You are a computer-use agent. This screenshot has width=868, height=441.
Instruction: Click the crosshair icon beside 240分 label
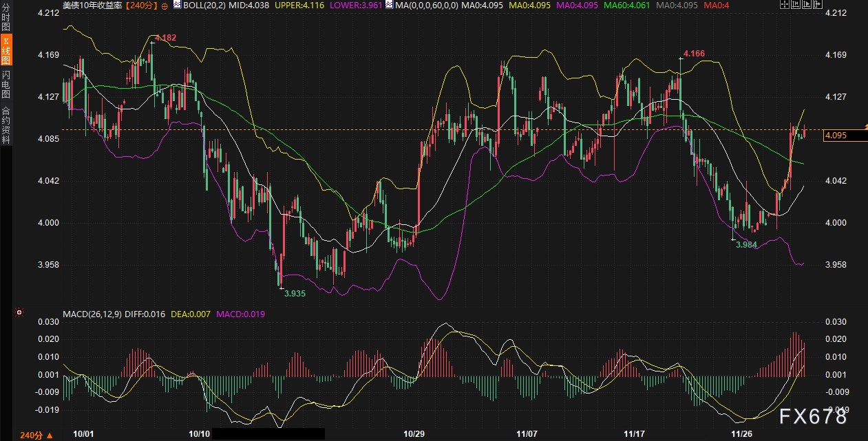click(165, 6)
